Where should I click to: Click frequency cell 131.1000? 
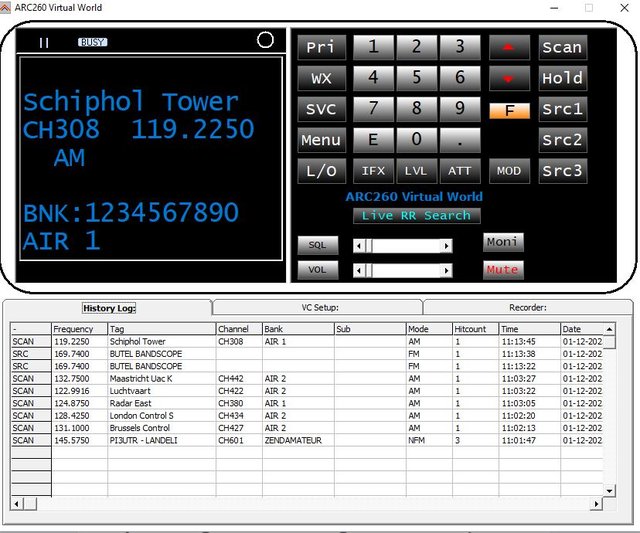pos(80,428)
